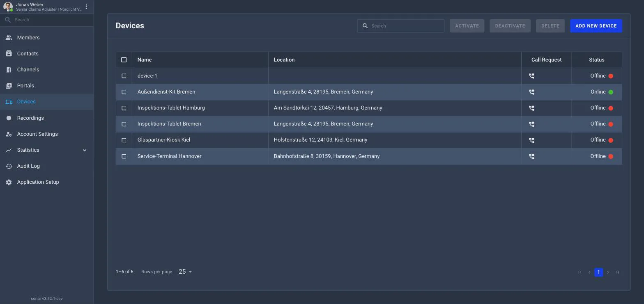Navigate to Channels
Viewport: 644px width, 304px height.
(47, 70)
